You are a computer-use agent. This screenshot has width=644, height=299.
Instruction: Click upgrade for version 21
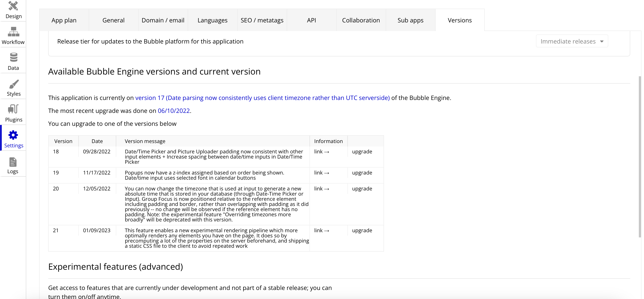[x=362, y=230]
